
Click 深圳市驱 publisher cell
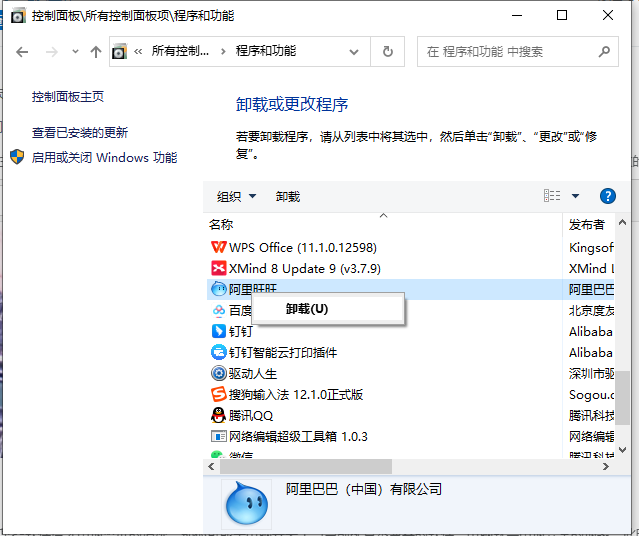coord(591,373)
